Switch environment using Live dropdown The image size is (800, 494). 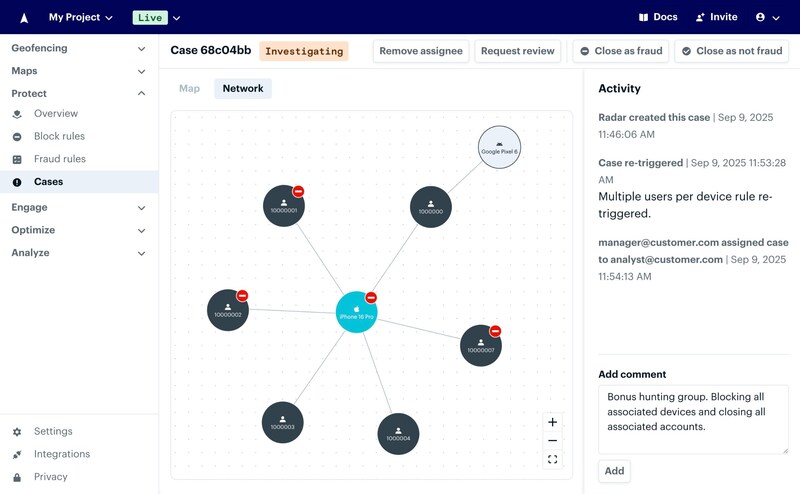click(157, 17)
